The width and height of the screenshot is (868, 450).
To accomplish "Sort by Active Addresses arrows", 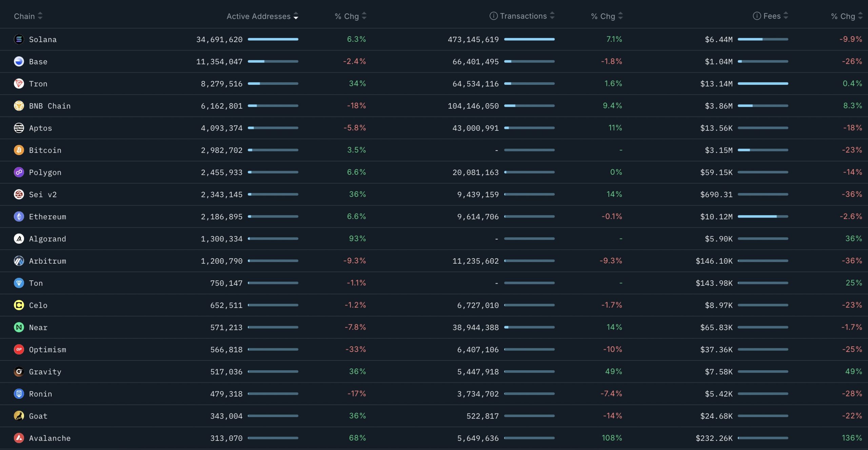I will coord(296,16).
